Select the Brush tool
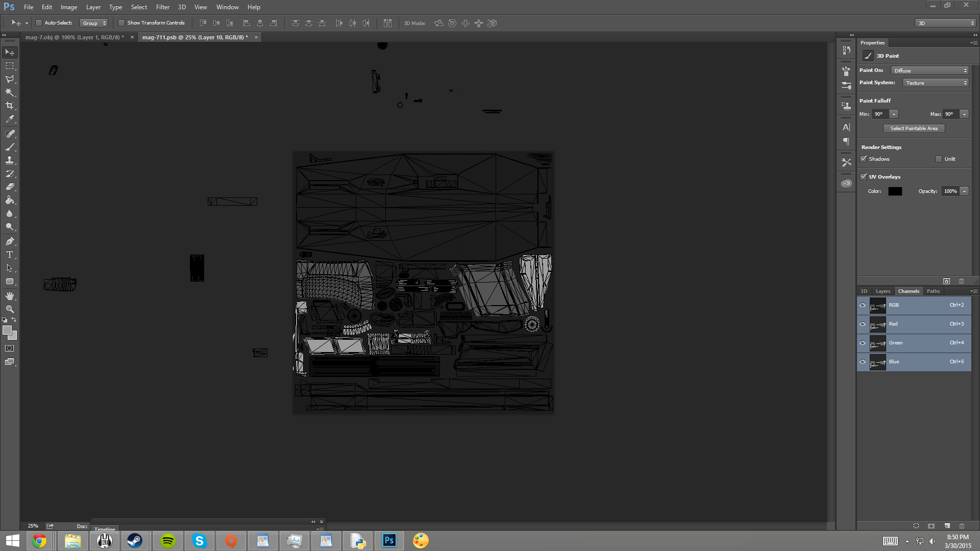 [x=10, y=147]
